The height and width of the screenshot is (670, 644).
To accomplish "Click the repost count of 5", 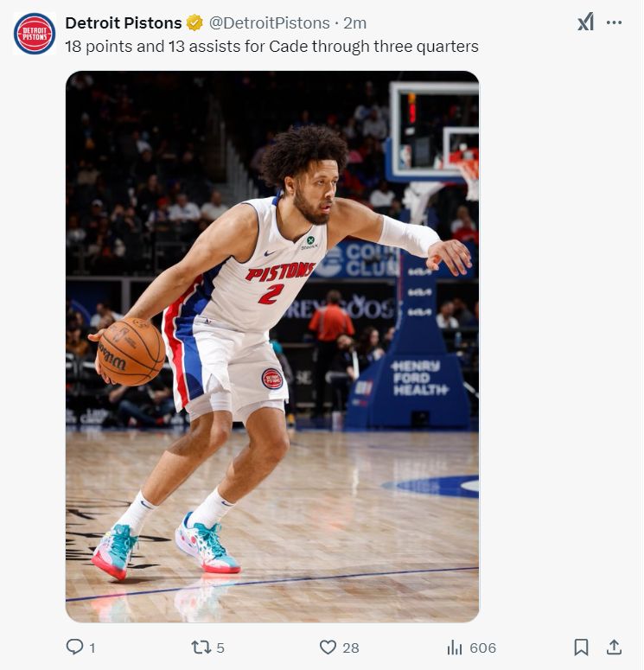I will pos(220,648).
